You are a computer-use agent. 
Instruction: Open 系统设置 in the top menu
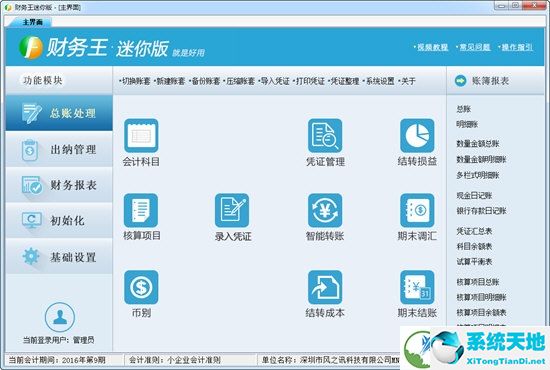click(379, 81)
